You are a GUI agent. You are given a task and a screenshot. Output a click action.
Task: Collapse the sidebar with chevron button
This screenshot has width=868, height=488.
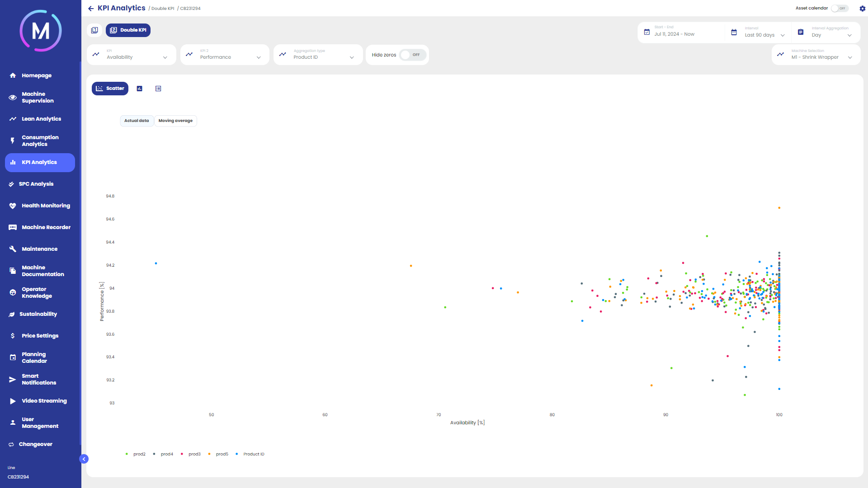(84, 459)
